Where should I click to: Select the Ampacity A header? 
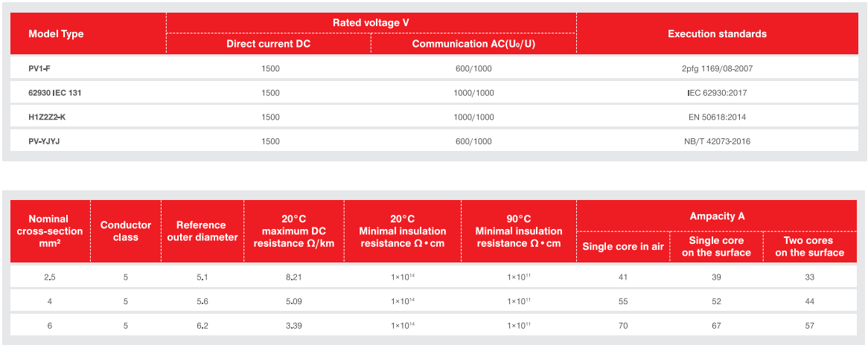[x=717, y=216]
